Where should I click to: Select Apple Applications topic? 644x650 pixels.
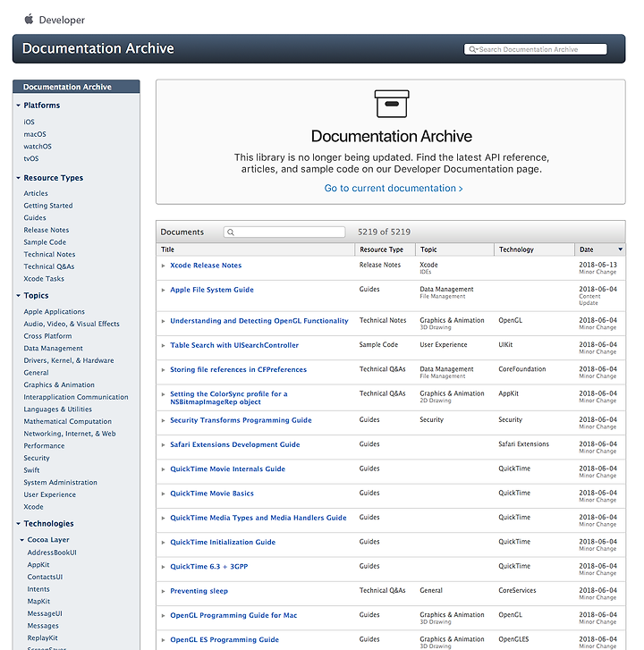(x=55, y=312)
